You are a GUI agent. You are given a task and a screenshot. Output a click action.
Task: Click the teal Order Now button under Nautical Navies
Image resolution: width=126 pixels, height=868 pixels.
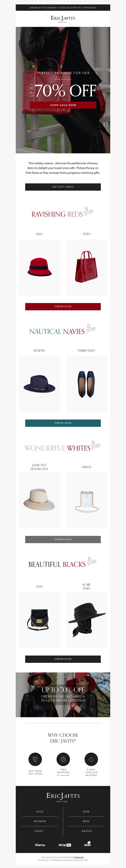(63, 423)
